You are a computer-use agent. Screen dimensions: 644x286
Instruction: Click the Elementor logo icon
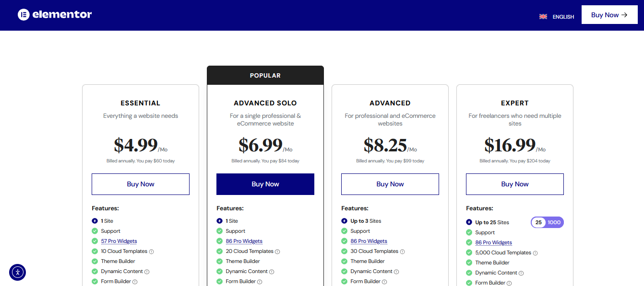pyautogui.click(x=24, y=15)
